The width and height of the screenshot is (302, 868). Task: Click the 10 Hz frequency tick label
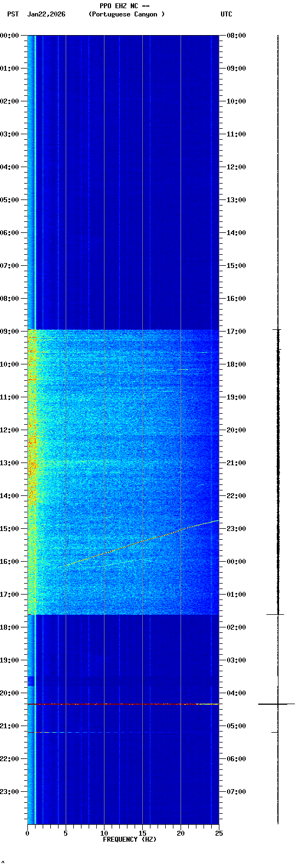[x=104, y=833]
